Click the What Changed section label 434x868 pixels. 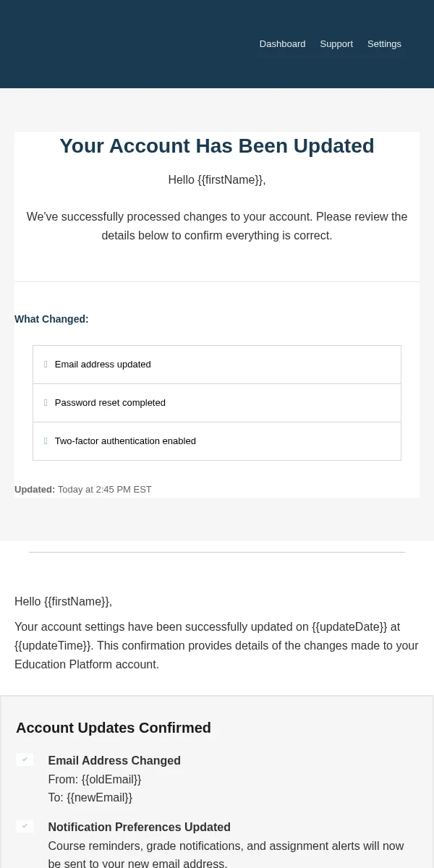point(51,319)
